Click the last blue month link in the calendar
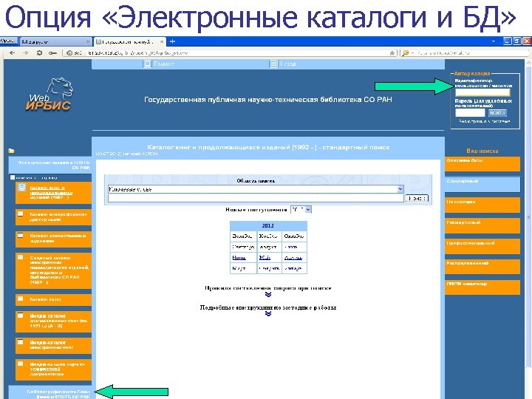532x399 pixels. click(x=293, y=258)
